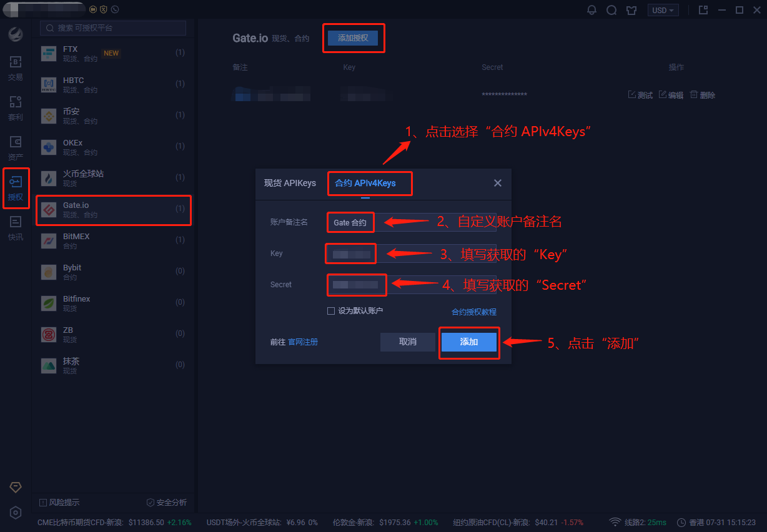Image resolution: width=767 pixels, height=532 pixels.
Task: Click the 取消 (Cancel) button
Action: (x=408, y=342)
